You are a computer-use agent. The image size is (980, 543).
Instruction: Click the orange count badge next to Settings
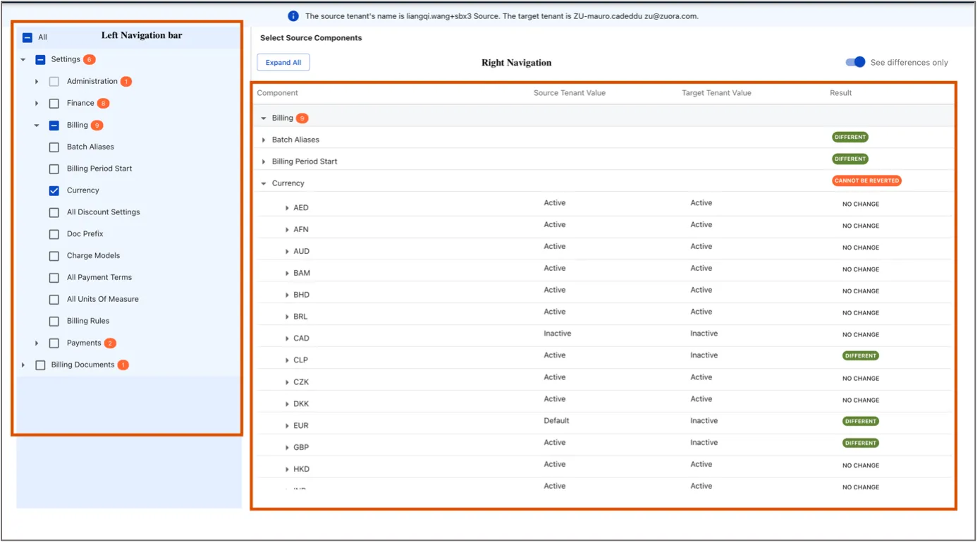[89, 59]
